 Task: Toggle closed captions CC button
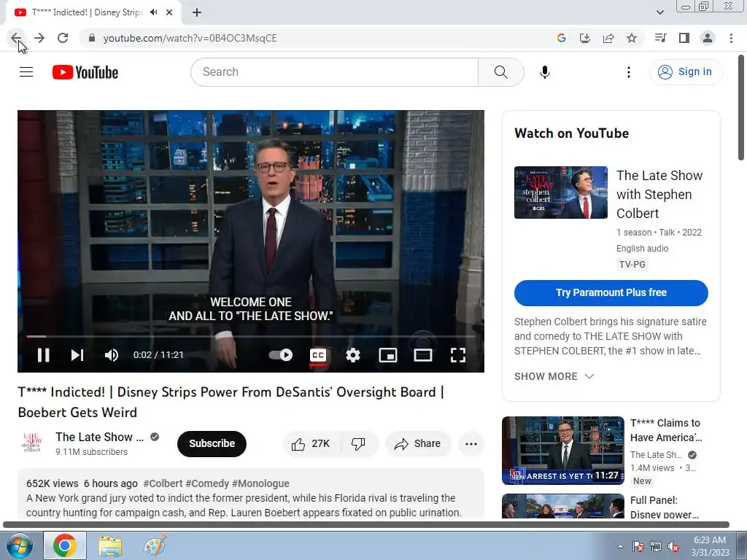coord(318,355)
